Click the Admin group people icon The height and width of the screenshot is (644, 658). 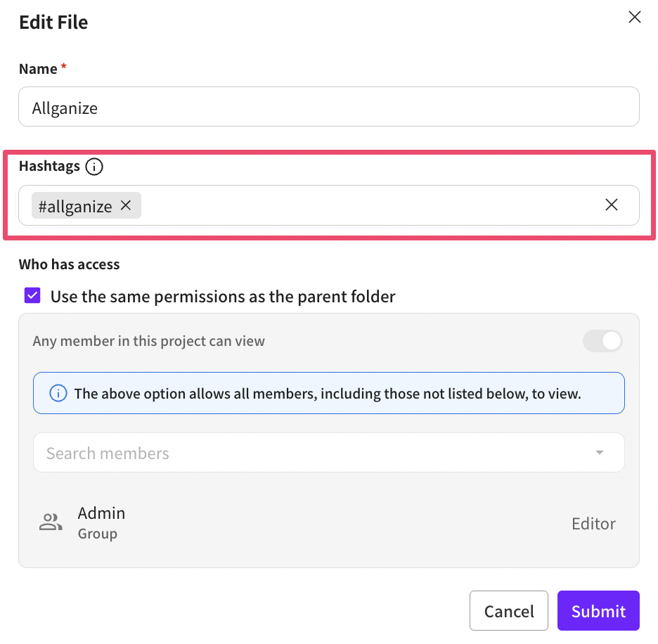click(51, 522)
